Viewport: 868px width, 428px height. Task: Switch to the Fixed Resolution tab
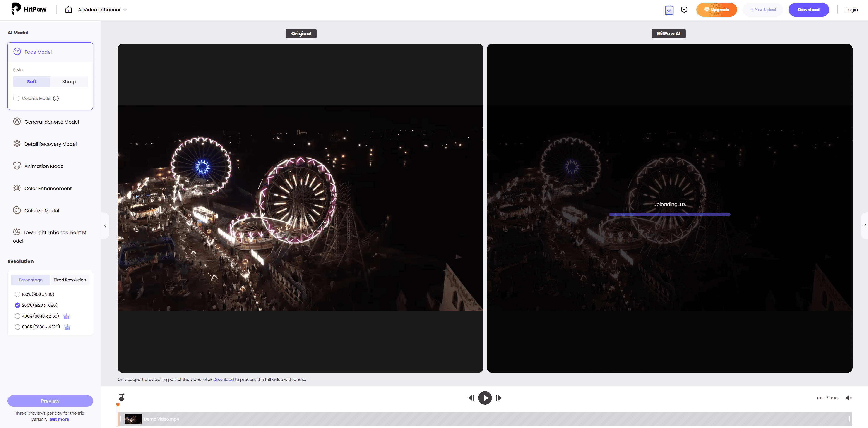pyautogui.click(x=70, y=280)
